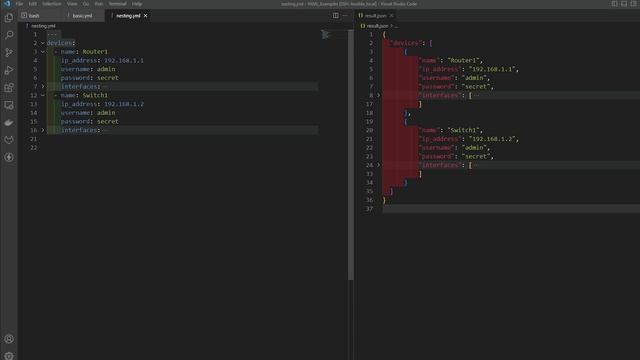Open the lightning bolt extension view
This screenshot has height=360, width=640.
9,158
